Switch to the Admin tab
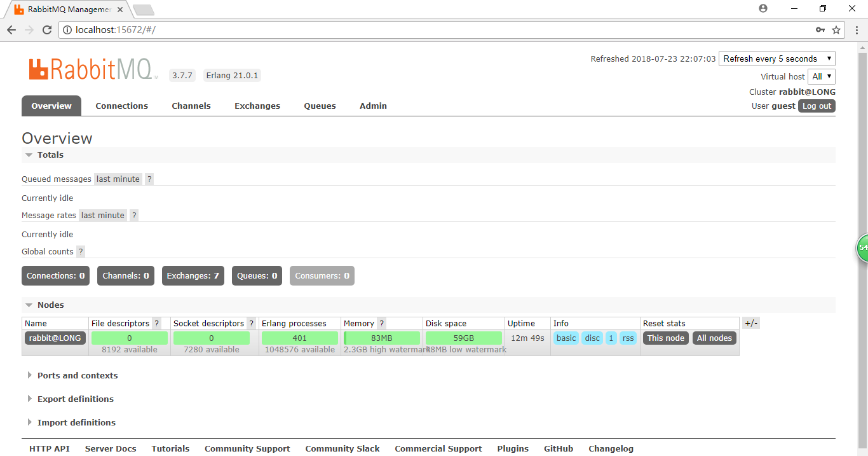The height and width of the screenshot is (456, 868). 373,106
